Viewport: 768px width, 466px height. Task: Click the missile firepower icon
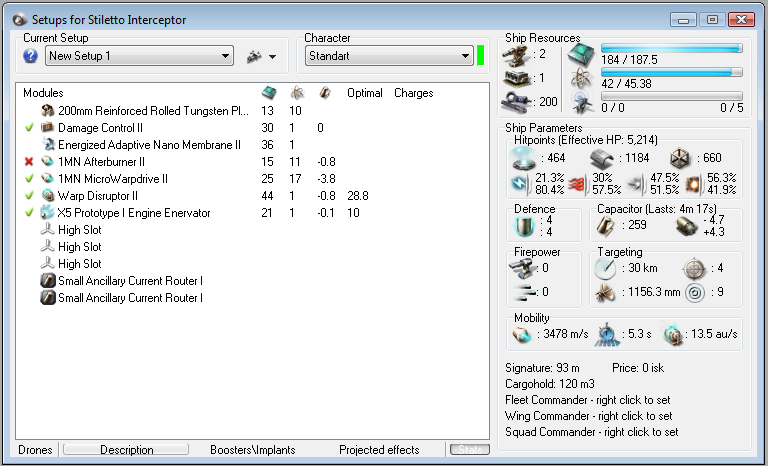(x=524, y=292)
